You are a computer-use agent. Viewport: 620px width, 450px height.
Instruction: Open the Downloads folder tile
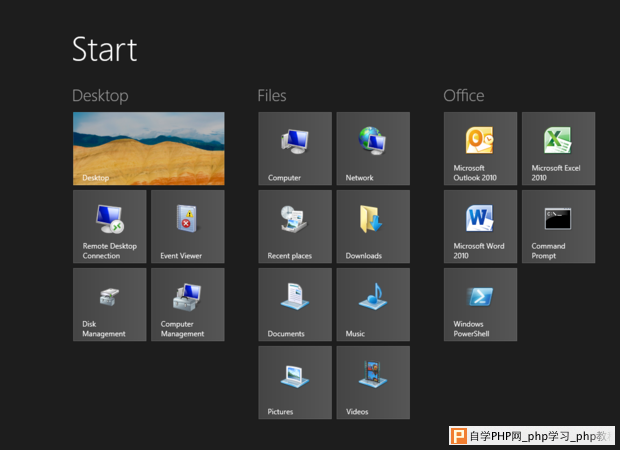tap(373, 227)
